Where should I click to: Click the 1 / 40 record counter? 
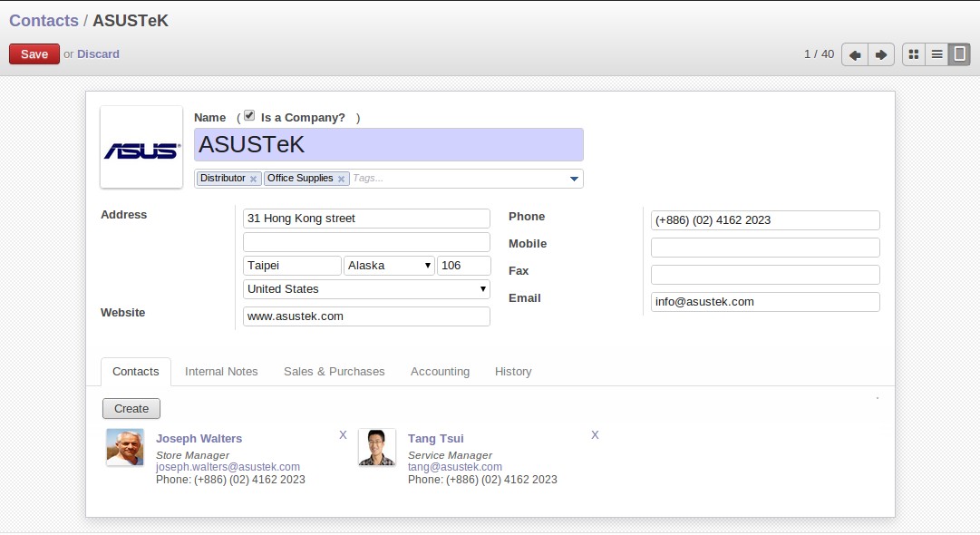pyautogui.click(x=819, y=54)
